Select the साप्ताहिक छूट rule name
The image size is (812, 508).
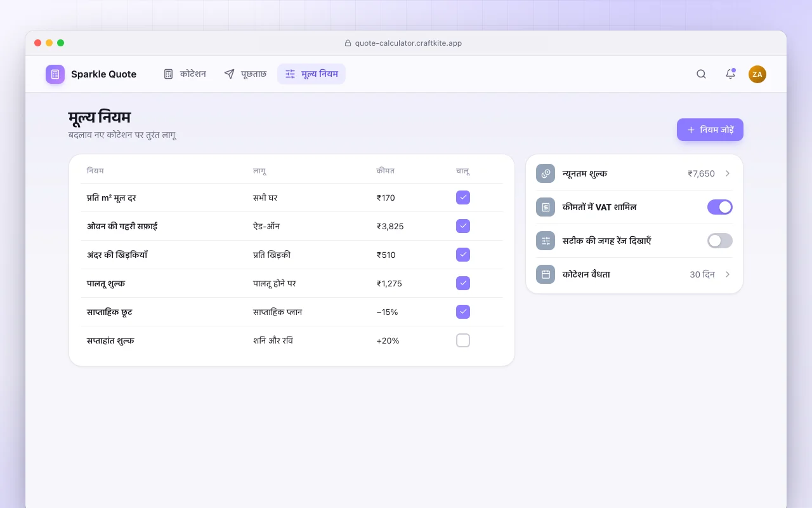(x=110, y=312)
